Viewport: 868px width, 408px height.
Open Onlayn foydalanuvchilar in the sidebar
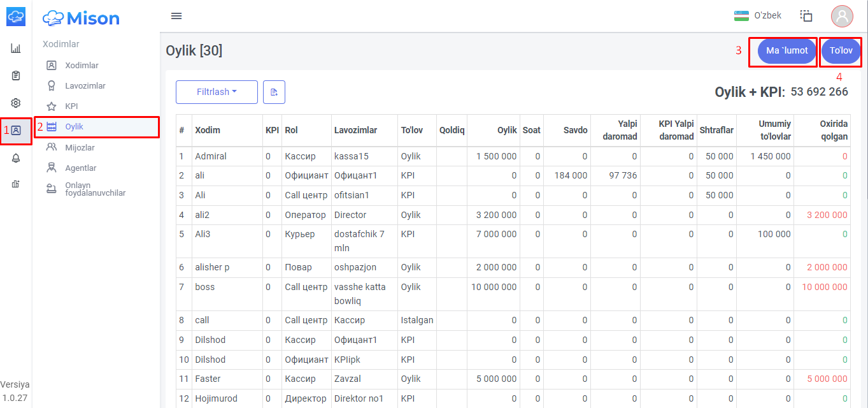pyautogui.click(x=96, y=189)
